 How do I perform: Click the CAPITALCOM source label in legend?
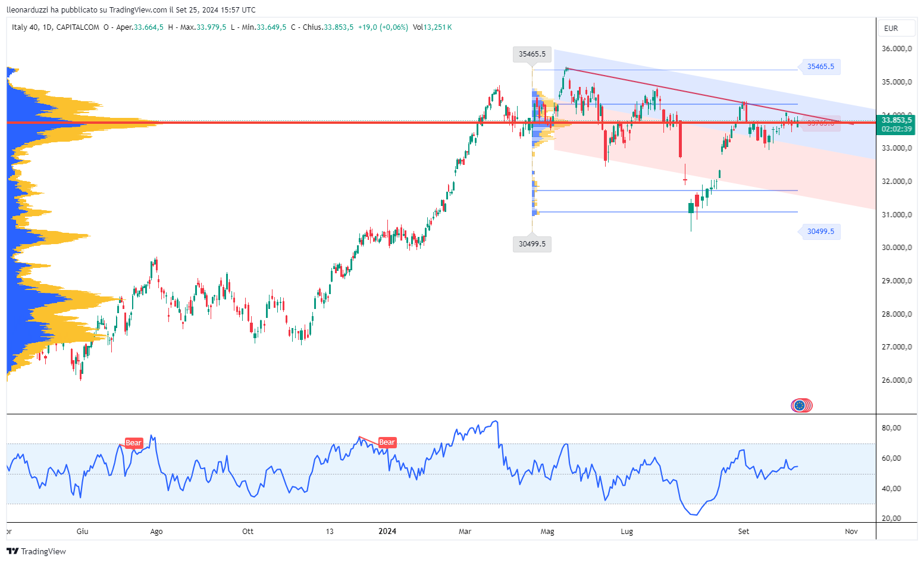tap(77, 27)
